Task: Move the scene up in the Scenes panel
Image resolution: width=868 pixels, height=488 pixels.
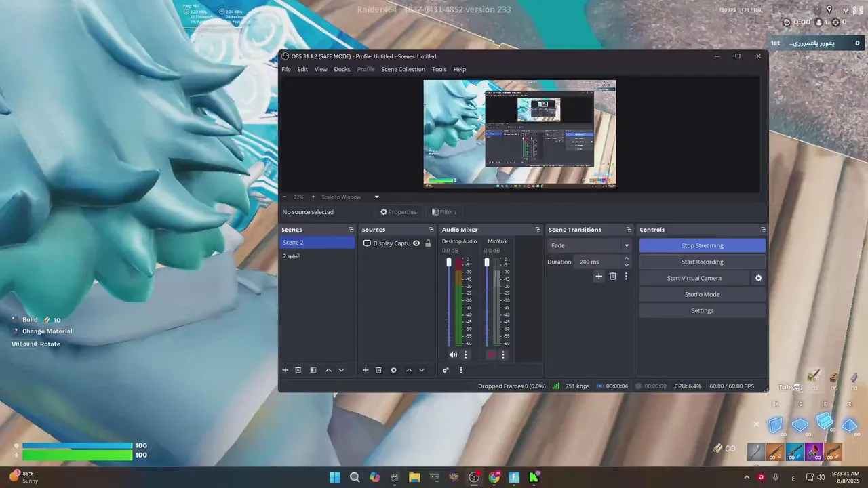Action: tap(329, 370)
